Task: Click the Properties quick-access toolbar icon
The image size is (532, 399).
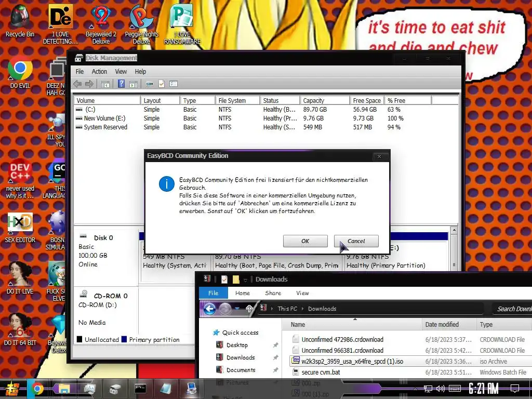Action: [224, 279]
